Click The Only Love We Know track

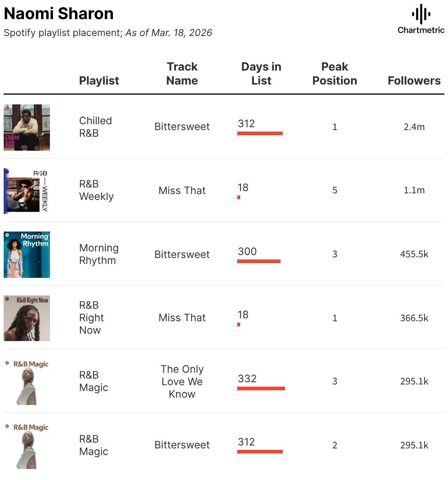click(x=182, y=382)
